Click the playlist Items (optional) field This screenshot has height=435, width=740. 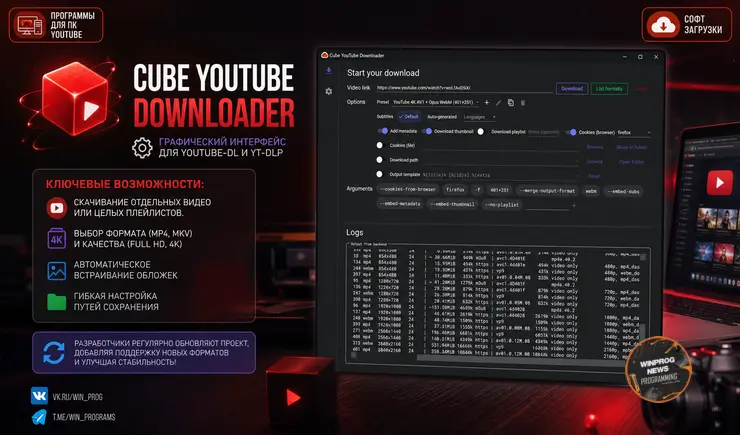544,132
